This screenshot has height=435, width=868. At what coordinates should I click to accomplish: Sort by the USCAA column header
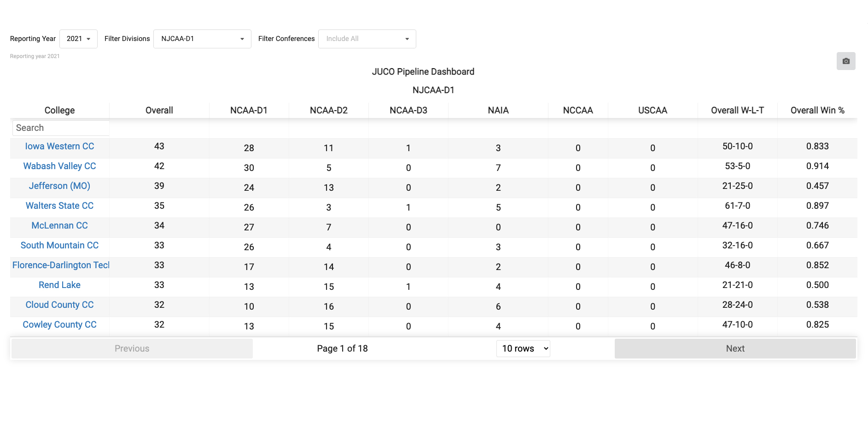coord(652,110)
